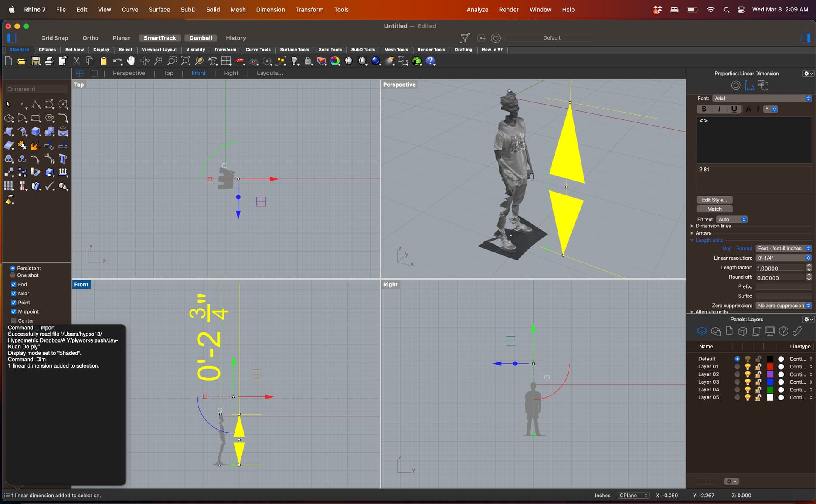The image size is (816, 504).
Task: Select the Polyline tool
Action: [36, 104]
